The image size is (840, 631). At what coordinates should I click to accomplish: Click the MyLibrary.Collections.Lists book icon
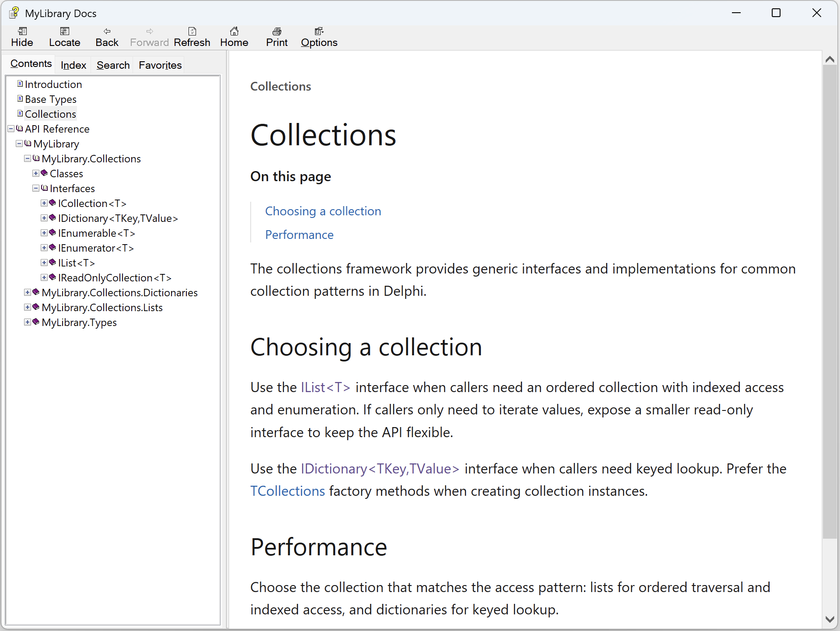(x=36, y=307)
